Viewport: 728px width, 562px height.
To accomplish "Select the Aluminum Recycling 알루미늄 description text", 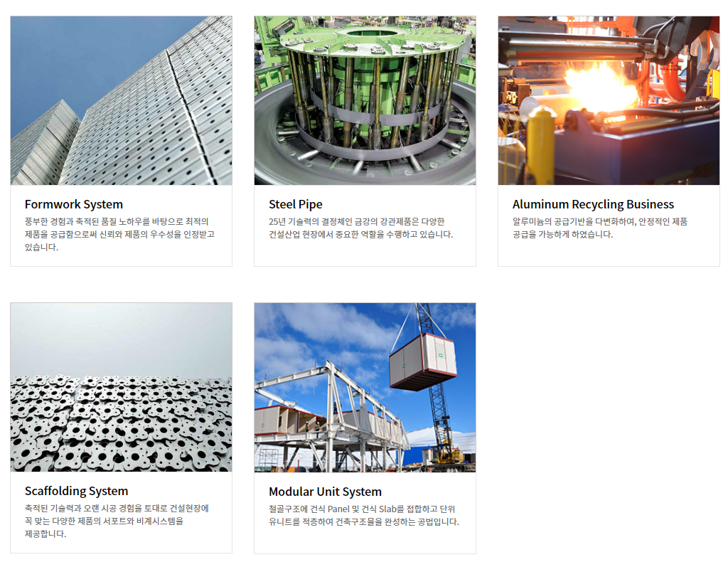I will click(x=600, y=228).
